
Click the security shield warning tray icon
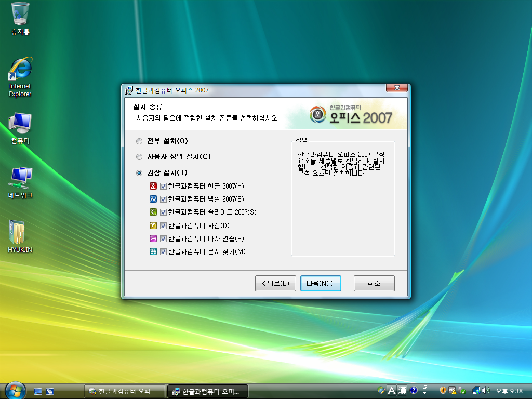pos(443,391)
